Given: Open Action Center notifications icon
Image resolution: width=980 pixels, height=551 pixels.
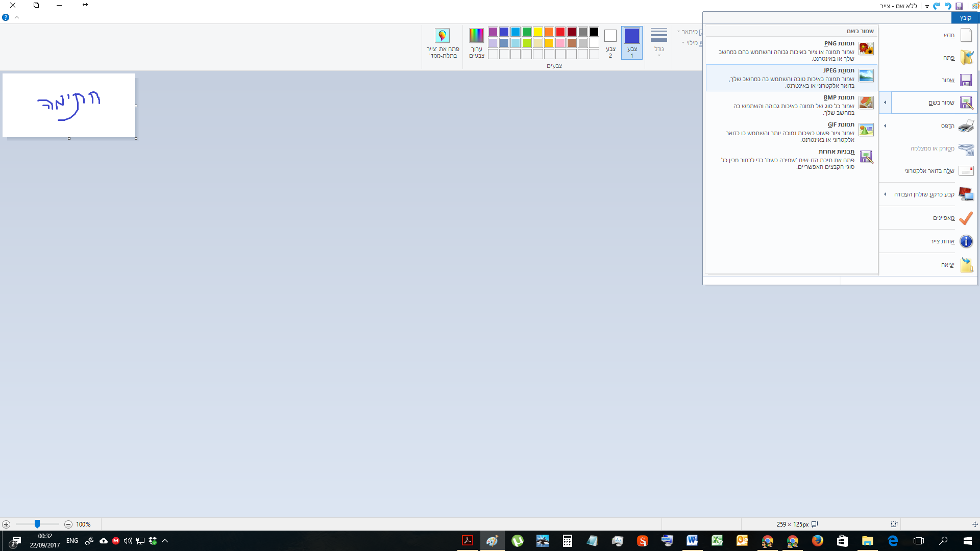Looking at the screenshot, I should (16, 541).
